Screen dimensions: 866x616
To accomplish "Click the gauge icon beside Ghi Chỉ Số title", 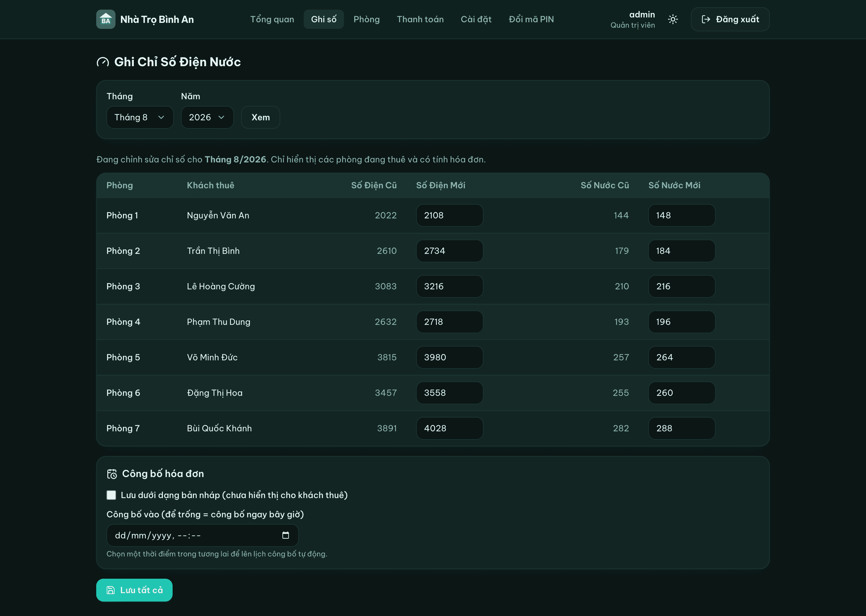I will pyautogui.click(x=103, y=62).
